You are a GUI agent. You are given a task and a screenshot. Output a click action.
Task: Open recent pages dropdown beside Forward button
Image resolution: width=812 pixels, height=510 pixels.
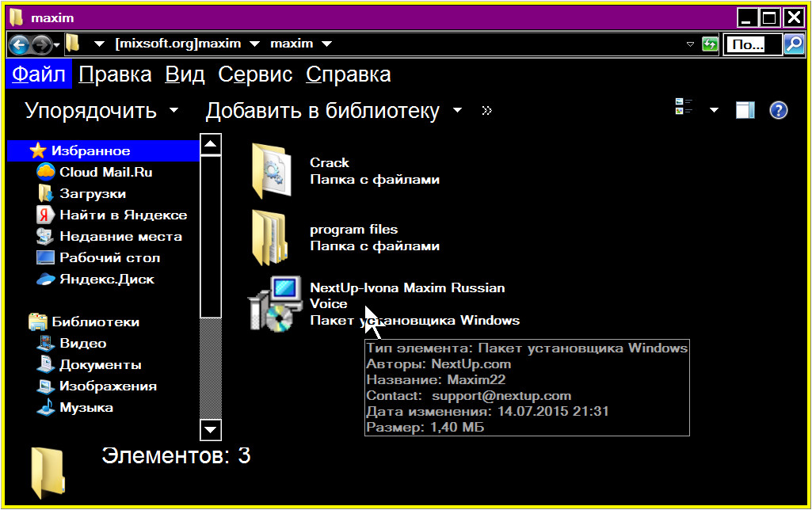[56, 46]
